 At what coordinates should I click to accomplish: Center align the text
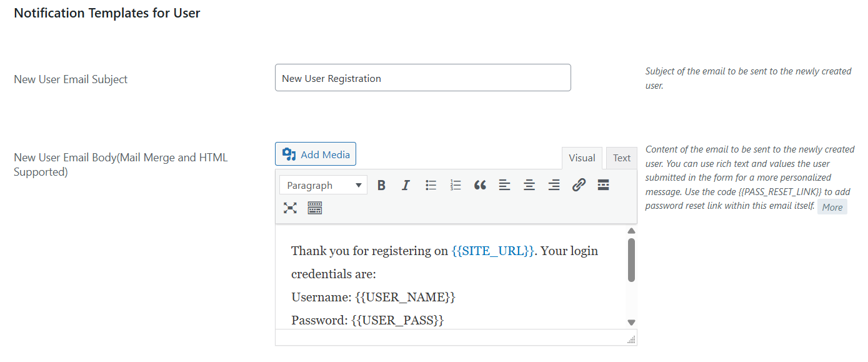pyautogui.click(x=529, y=185)
